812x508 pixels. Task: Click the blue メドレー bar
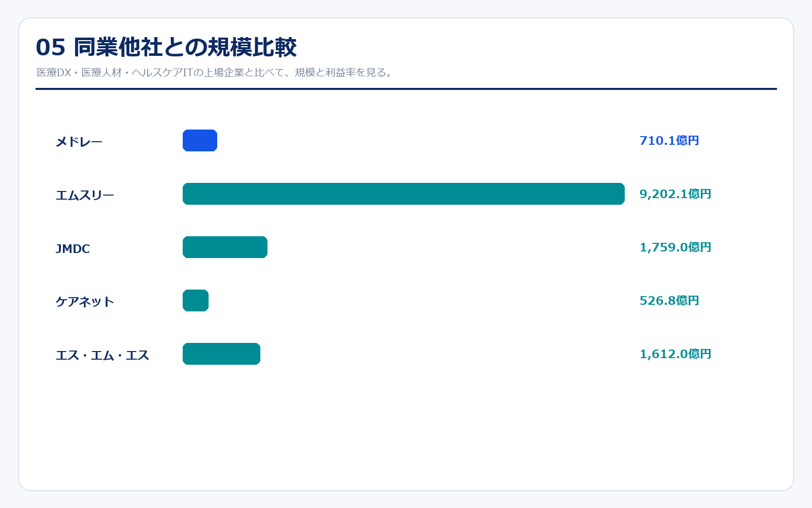click(200, 140)
